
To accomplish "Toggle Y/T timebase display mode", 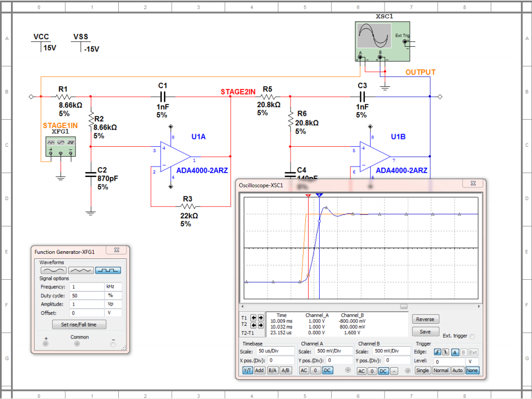I will pos(248,370).
